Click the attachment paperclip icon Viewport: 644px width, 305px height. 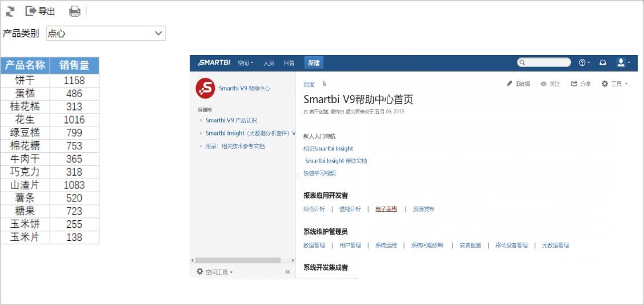[x=324, y=84]
